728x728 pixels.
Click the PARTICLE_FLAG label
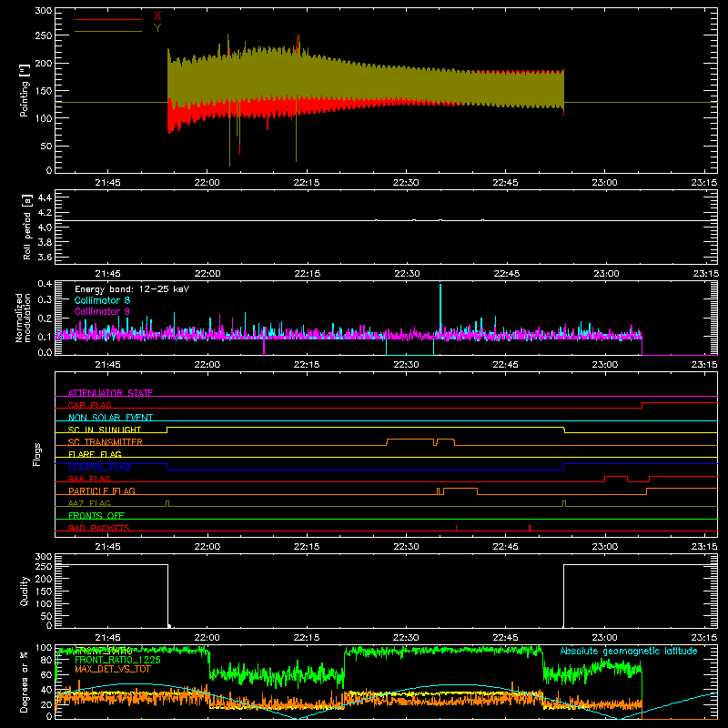pyautogui.click(x=102, y=490)
